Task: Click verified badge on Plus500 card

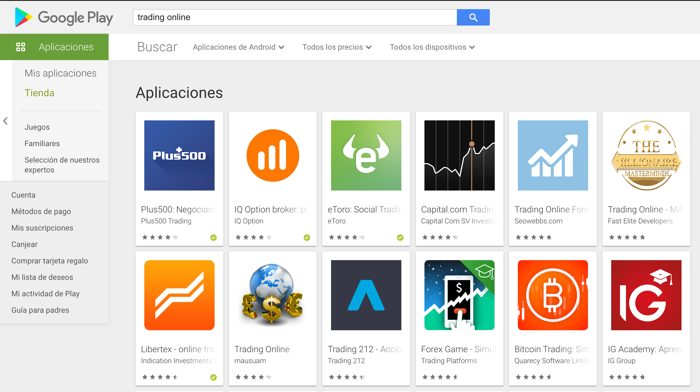Action: pyautogui.click(x=213, y=238)
